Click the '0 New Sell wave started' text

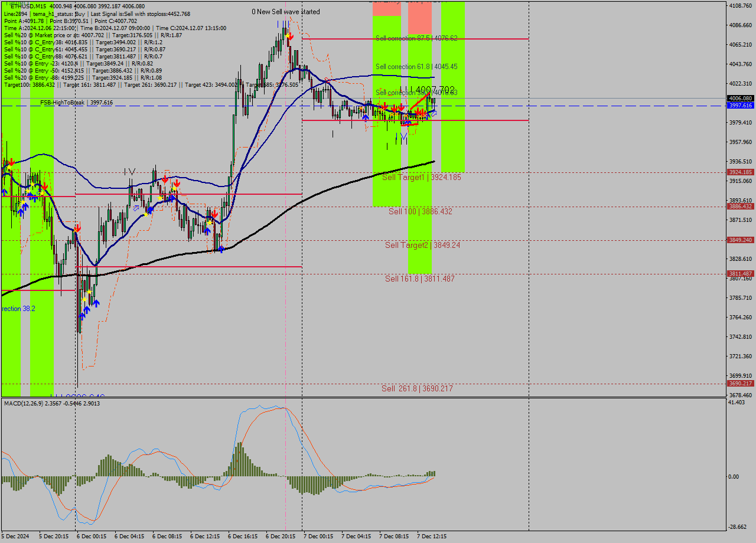286,12
